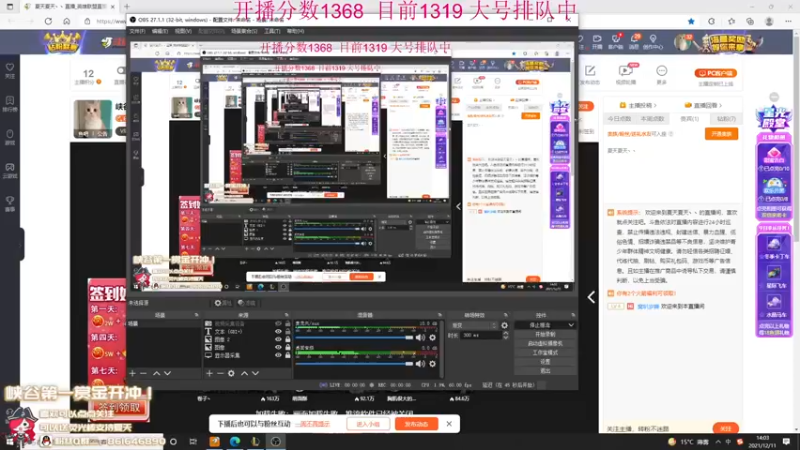Adjust 麦克风/Aux volume slider
Screen dimensions: 800x450
pos(355,337)
